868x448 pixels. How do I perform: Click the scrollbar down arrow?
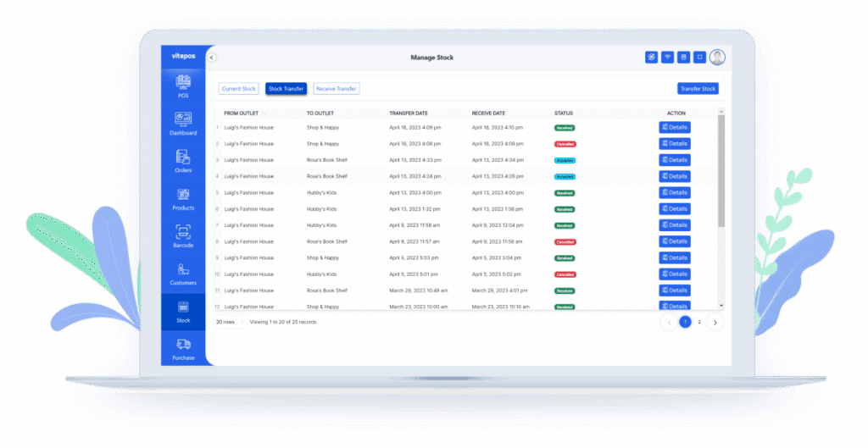[x=721, y=306]
